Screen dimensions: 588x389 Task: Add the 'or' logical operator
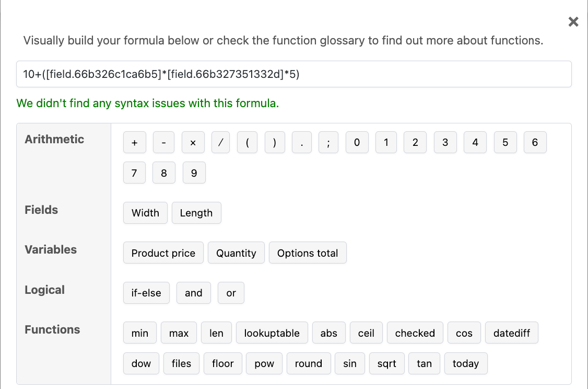click(231, 293)
